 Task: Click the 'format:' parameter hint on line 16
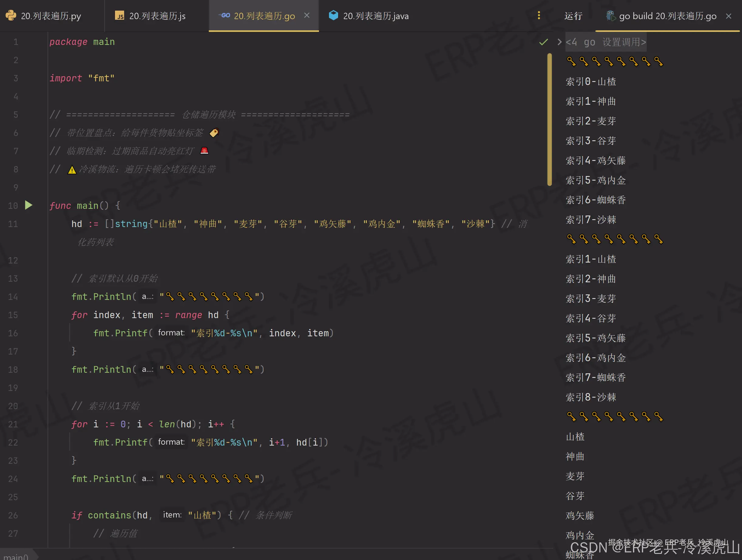(x=171, y=333)
